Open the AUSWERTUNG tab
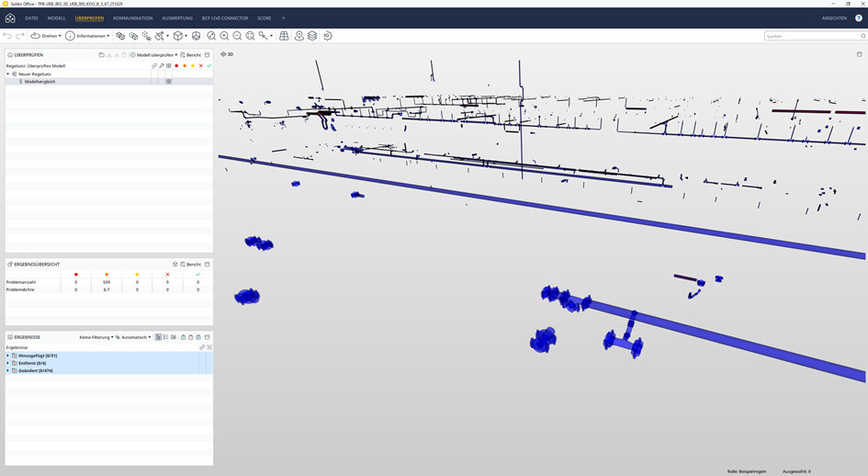 click(x=177, y=18)
